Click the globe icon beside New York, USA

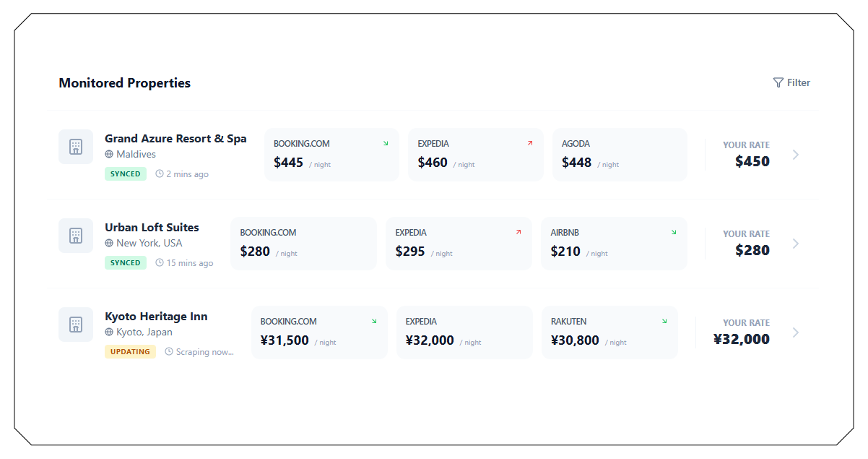(x=109, y=243)
